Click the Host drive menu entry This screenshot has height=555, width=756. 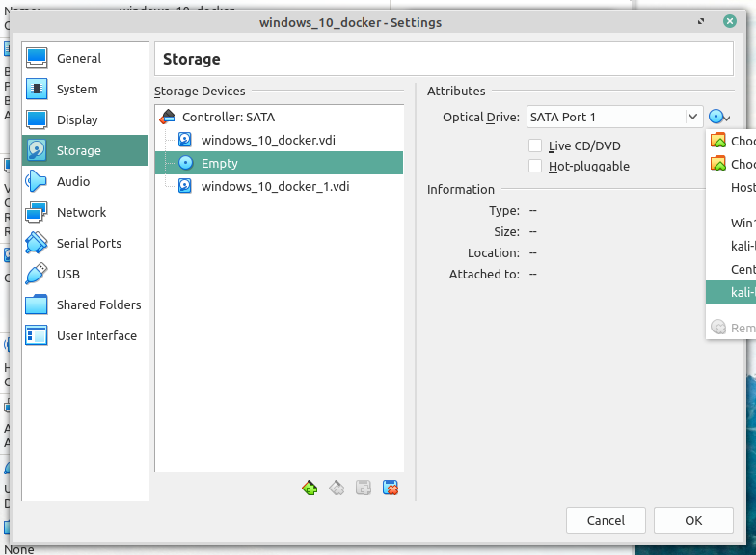(x=731, y=187)
